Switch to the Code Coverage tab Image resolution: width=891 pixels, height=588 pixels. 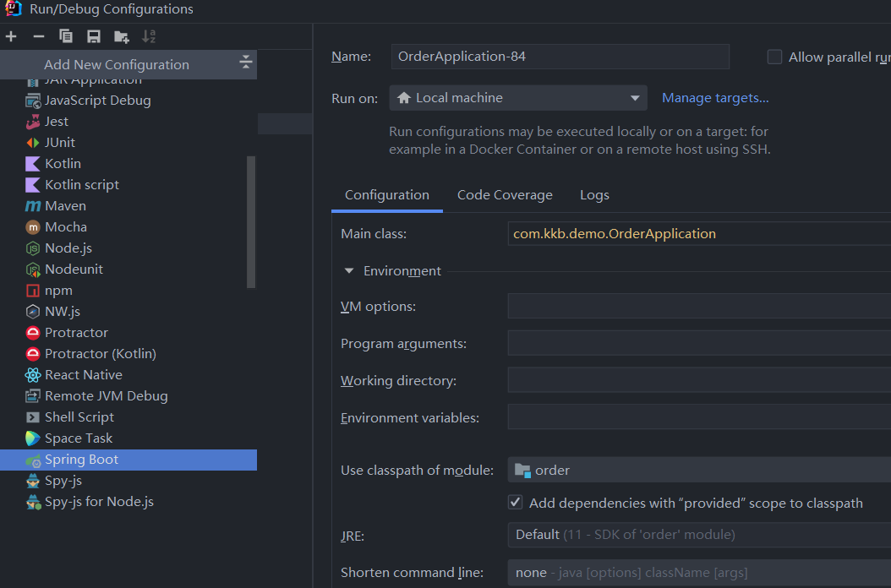coord(505,195)
